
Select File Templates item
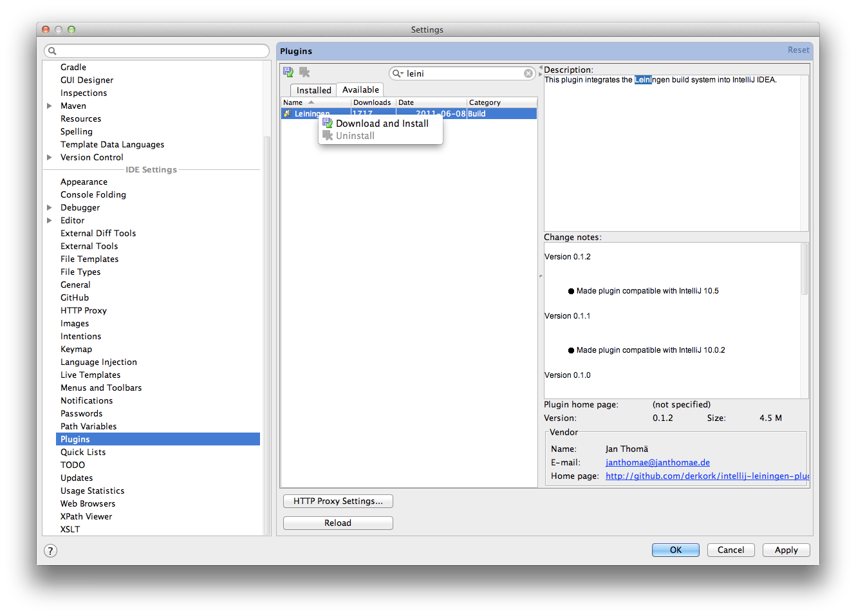89,259
